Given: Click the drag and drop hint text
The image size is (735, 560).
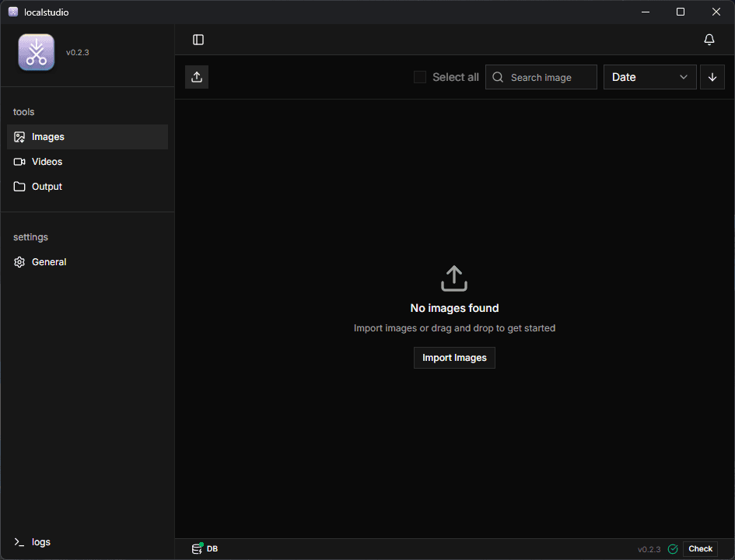Looking at the screenshot, I should (454, 328).
